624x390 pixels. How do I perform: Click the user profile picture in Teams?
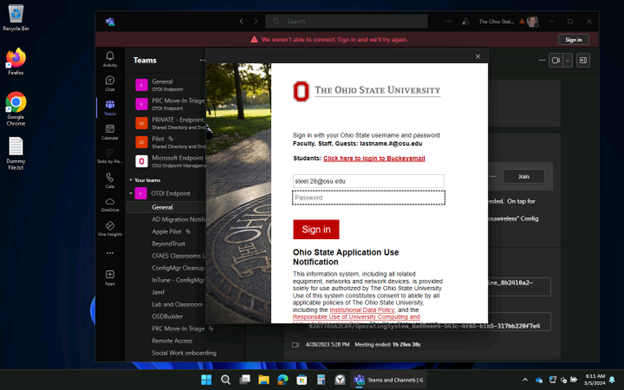[532, 21]
